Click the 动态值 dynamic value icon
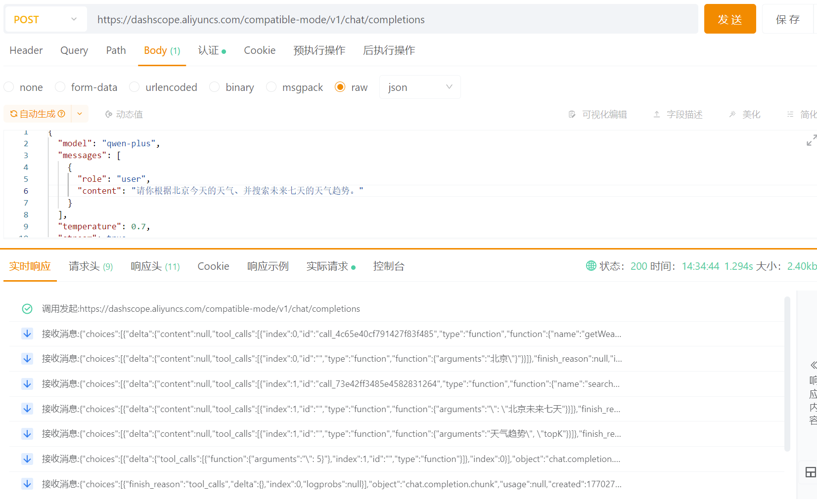The width and height of the screenshot is (817, 504). (x=109, y=114)
